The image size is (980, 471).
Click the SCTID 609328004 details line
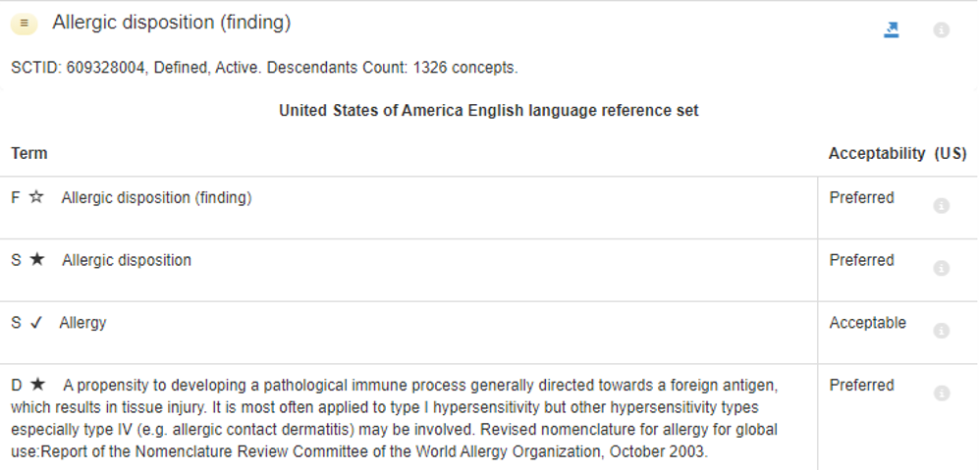point(264,69)
